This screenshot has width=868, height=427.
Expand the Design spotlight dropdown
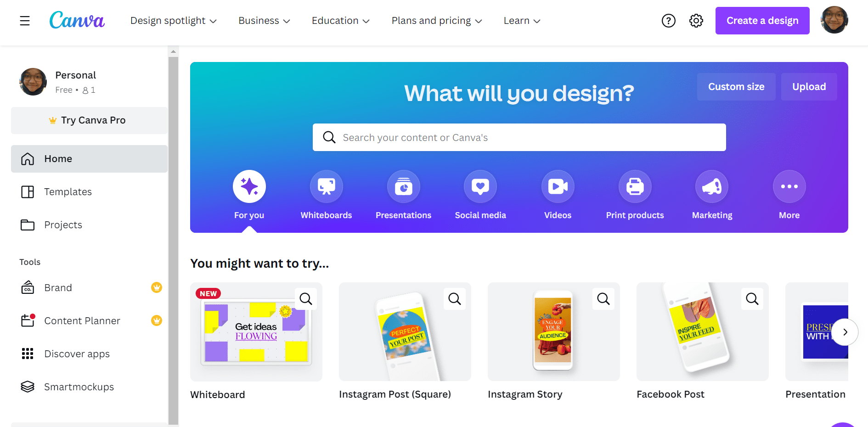click(173, 21)
